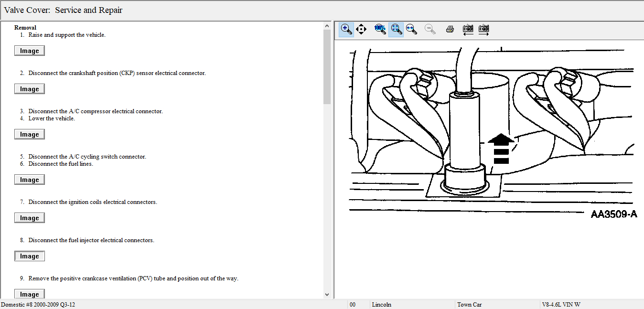Open Image for ignition coils connectors step
This screenshot has height=309, width=644.
pyautogui.click(x=30, y=218)
